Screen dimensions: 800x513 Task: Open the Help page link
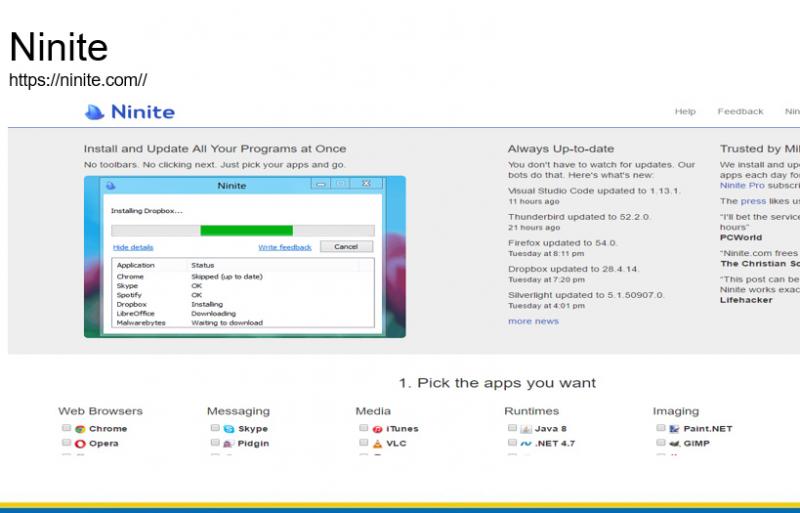point(685,111)
